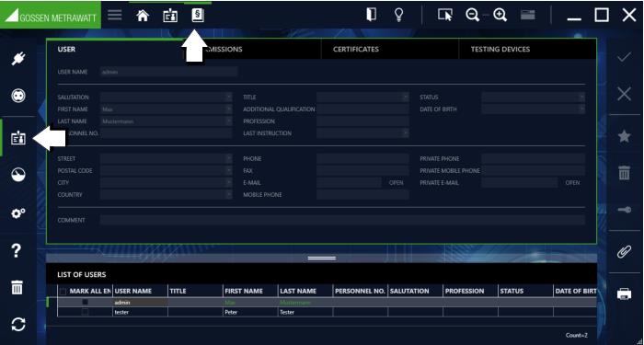
Task: Click the grayed window layout icon
Action: tap(527, 16)
